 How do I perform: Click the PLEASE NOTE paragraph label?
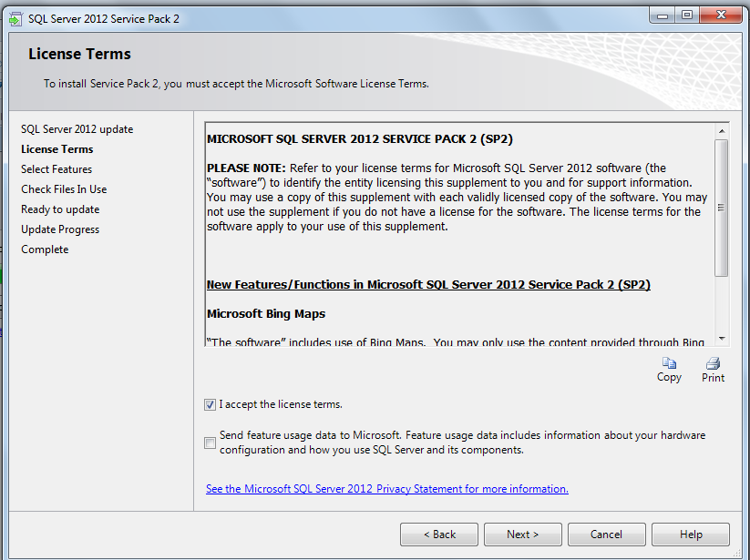tap(246, 168)
